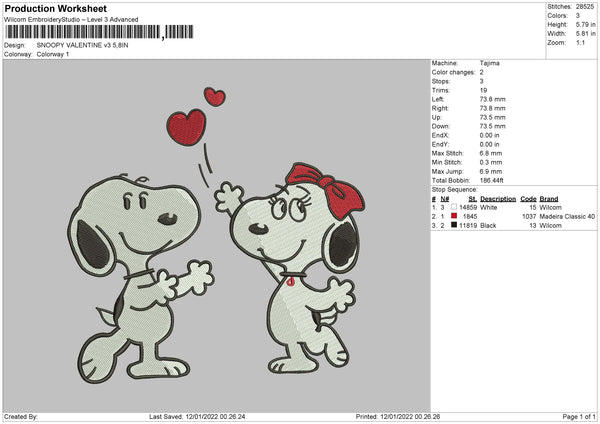This screenshot has height=424, width=600.
Task: Click the 'Colorway:' label
Action: 18,54
